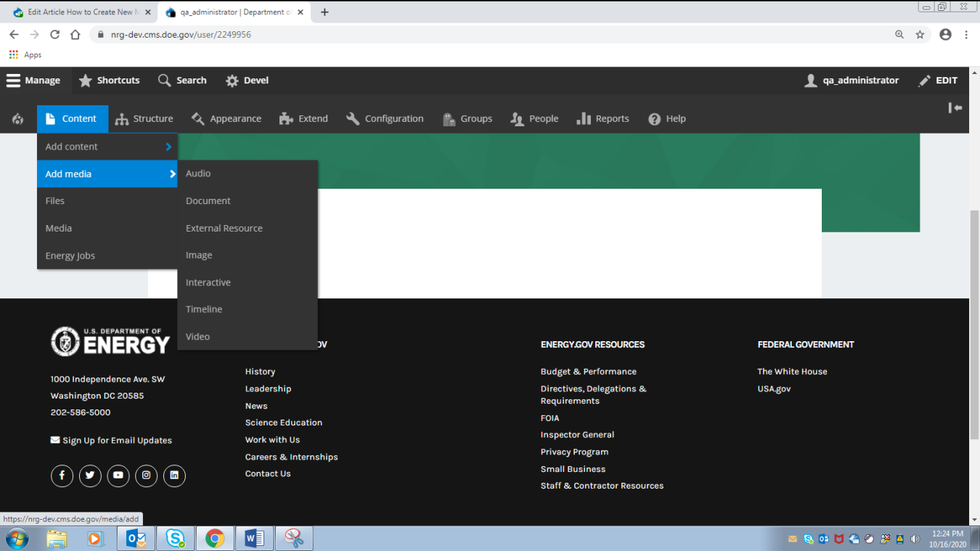Open the Groups menu
The height and width of the screenshot is (551, 980).
click(467, 119)
